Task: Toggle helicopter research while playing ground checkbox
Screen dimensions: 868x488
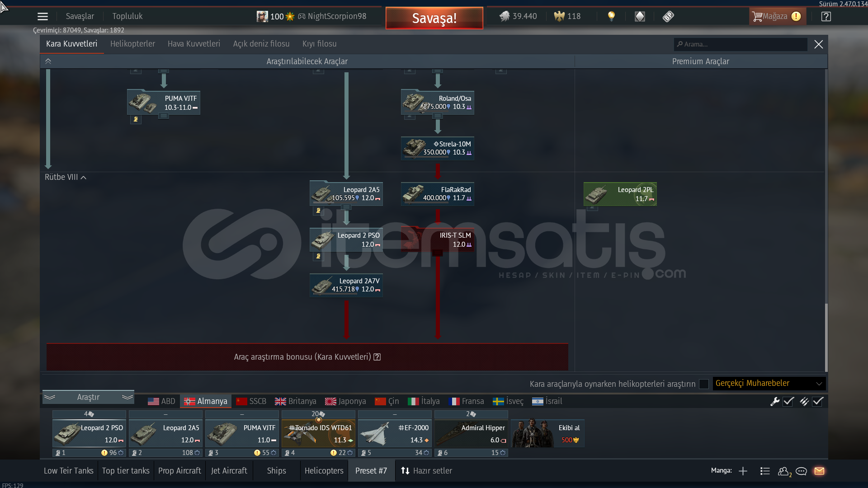Action: pyautogui.click(x=704, y=384)
